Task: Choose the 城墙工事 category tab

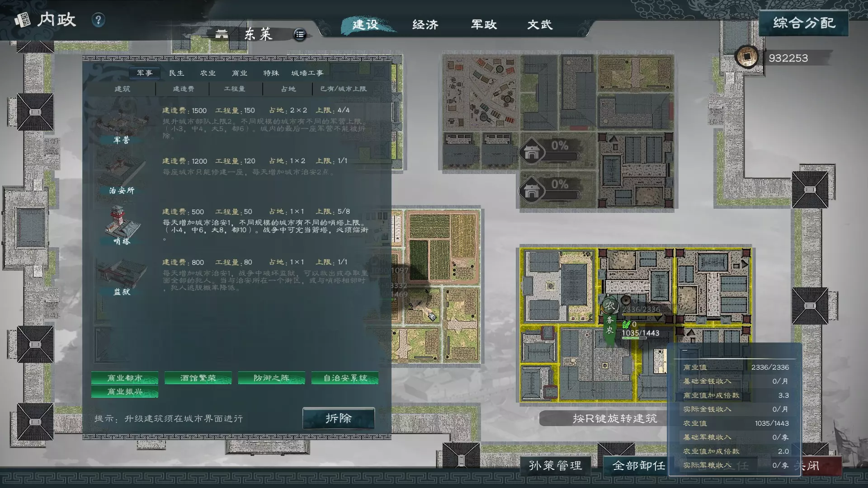Action: pyautogui.click(x=307, y=73)
